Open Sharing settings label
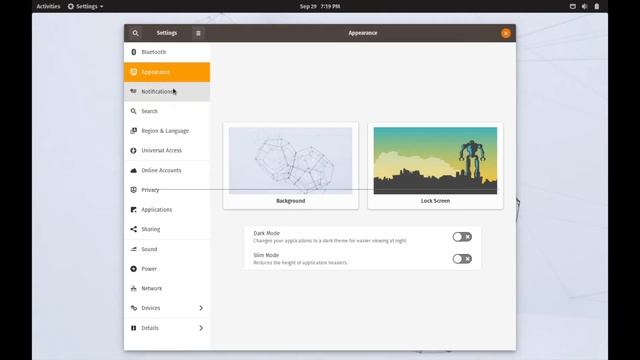Screen dimensions: 640x360 pos(151,229)
